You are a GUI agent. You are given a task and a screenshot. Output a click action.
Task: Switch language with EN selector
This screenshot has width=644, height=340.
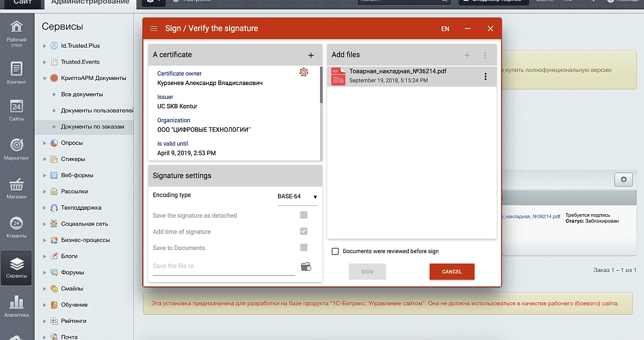point(445,29)
